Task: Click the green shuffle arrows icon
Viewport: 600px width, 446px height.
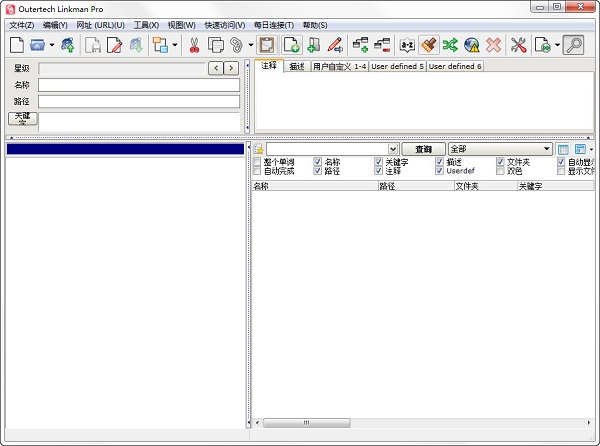Action: click(x=451, y=45)
